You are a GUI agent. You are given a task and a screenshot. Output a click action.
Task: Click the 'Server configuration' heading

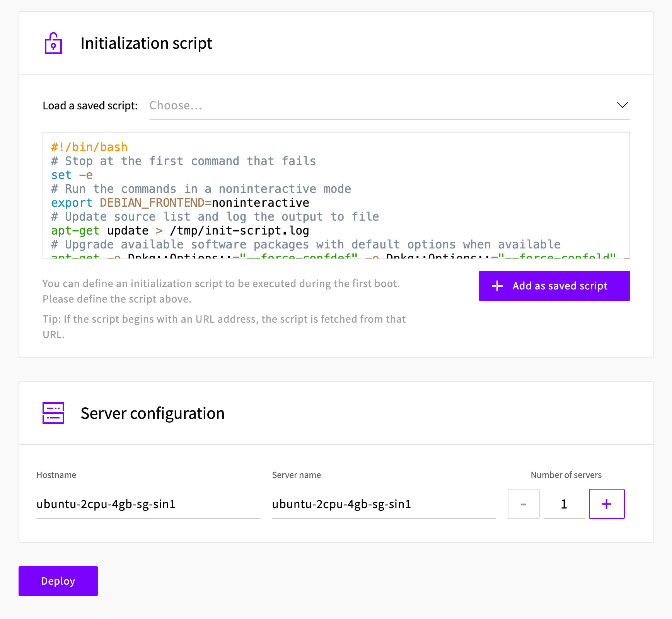[152, 413]
